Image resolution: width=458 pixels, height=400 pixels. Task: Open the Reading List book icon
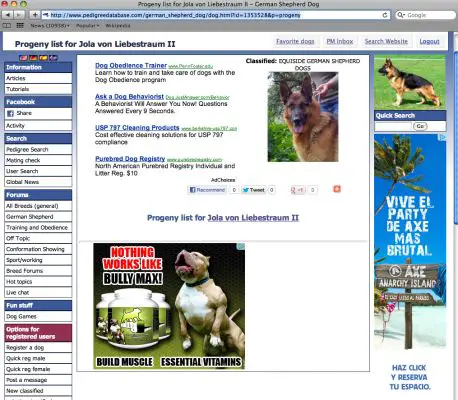[x=7, y=25]
